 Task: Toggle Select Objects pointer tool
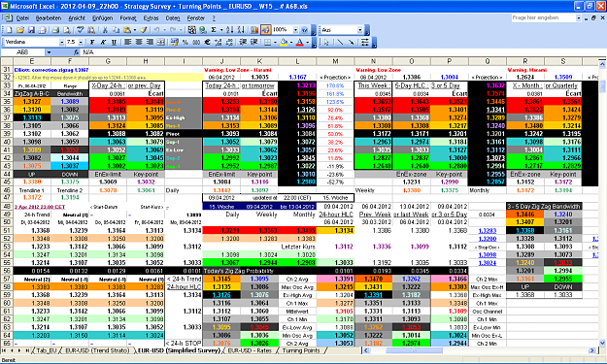[x=326, y=42]
